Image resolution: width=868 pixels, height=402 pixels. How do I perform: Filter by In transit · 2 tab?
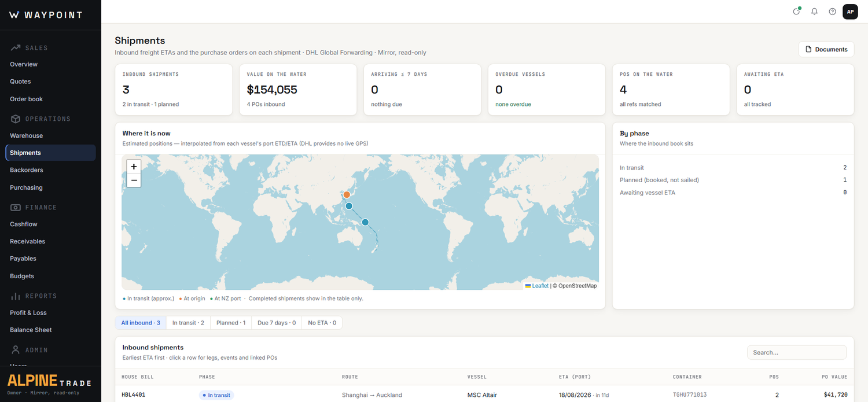188,323
